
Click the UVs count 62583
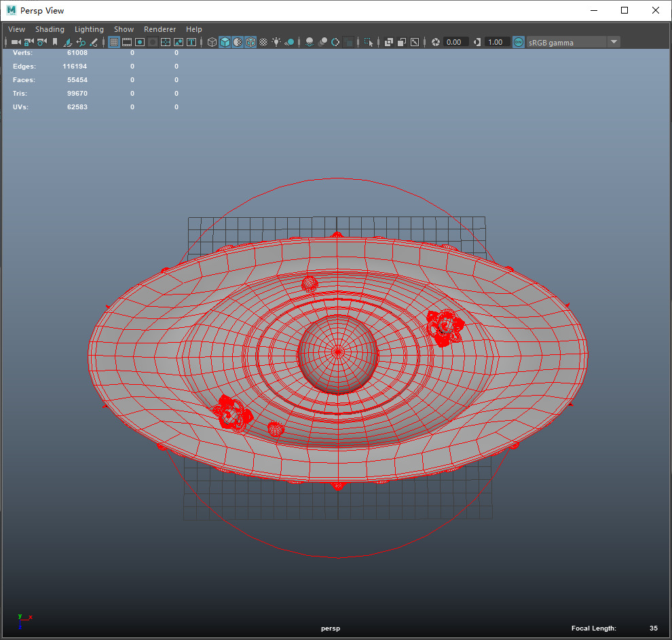(x=77, y=107)
